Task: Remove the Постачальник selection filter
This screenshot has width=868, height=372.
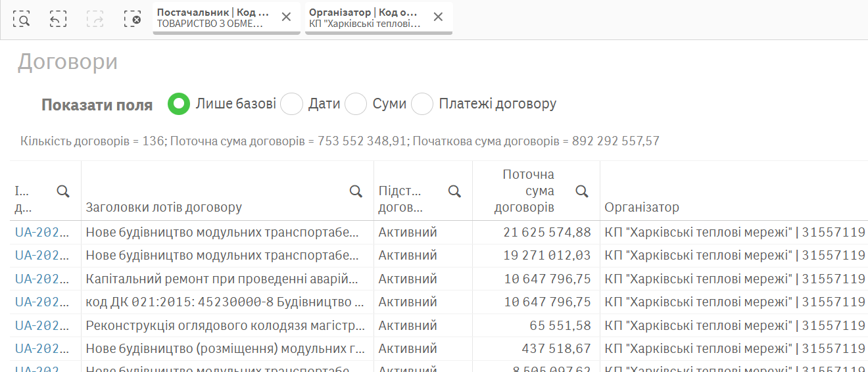Action: (x=286, y=17)
